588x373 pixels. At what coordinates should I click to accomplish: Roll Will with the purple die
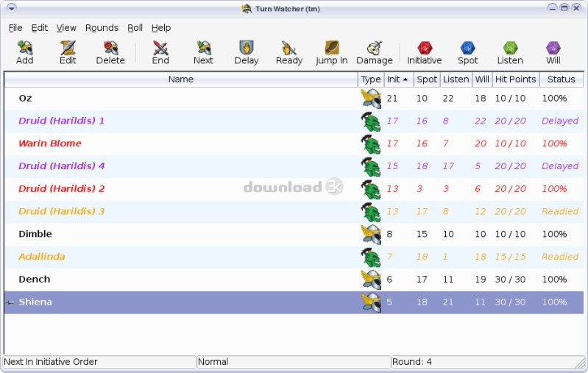pos(553,48)
